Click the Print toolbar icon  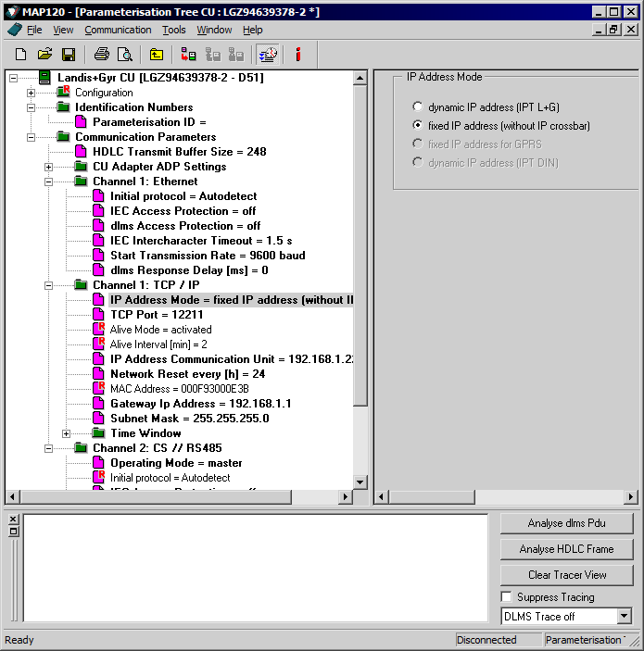coord(101,55)
